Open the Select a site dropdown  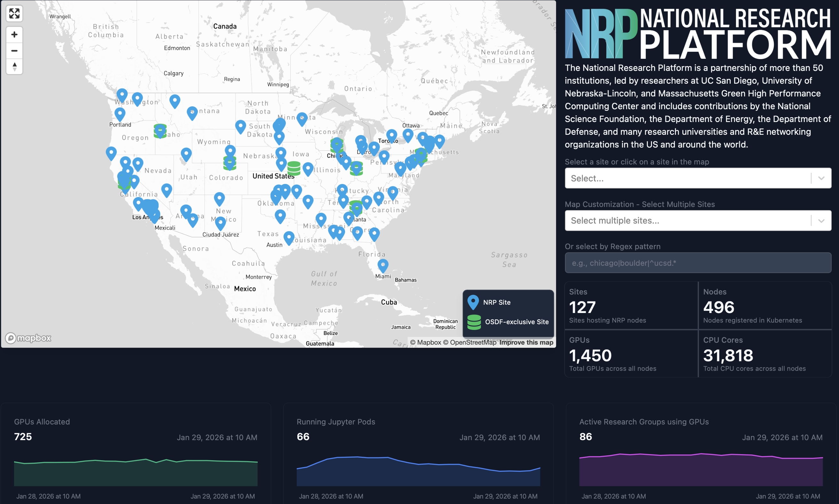click(698, 178)
